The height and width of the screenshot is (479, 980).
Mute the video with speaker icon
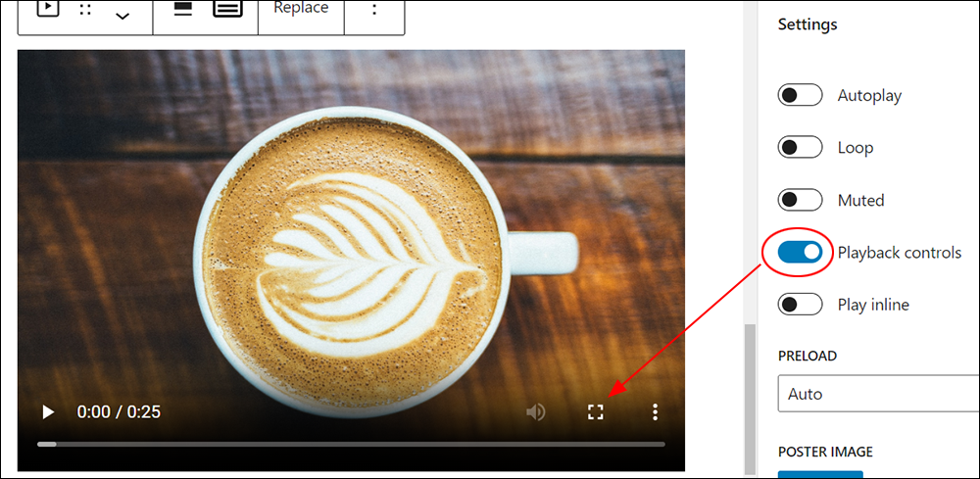536,412
